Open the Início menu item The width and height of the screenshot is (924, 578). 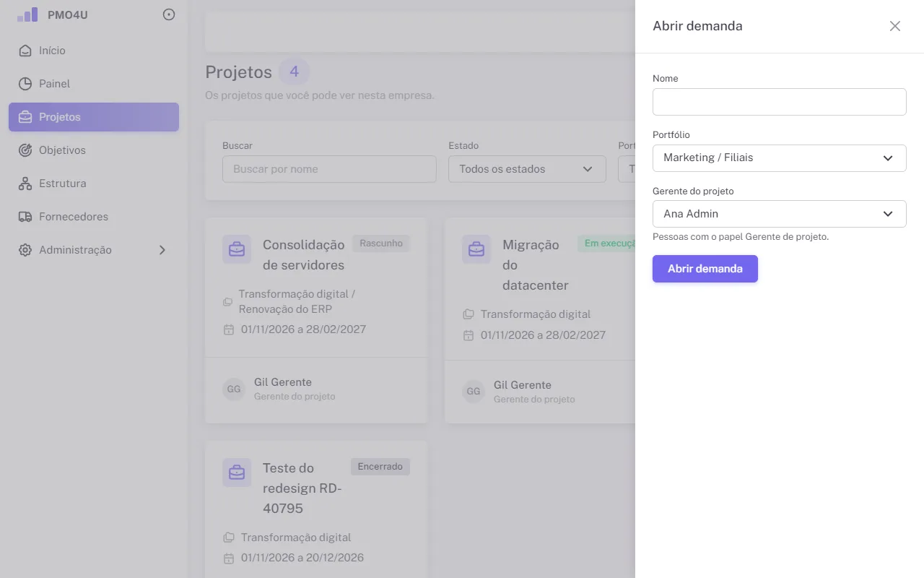[94, 51]
